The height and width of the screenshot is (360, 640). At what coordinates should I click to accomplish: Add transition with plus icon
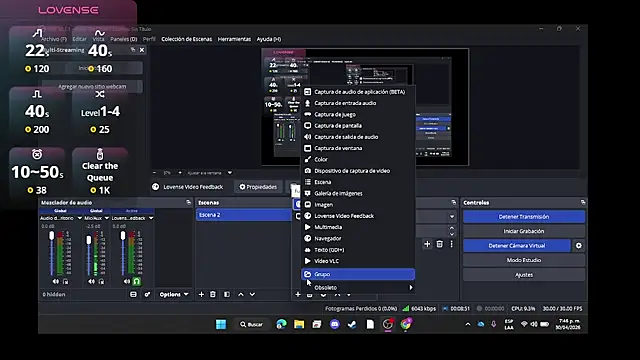[427, 244]
